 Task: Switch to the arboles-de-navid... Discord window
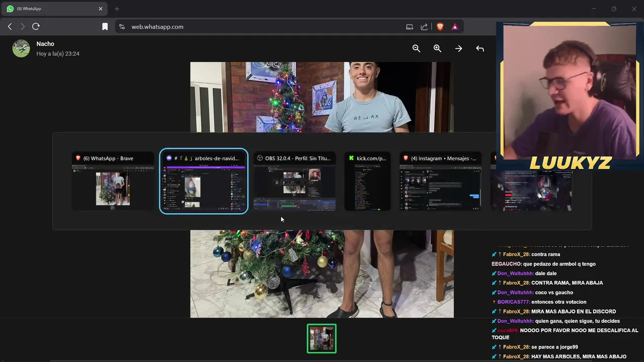point(204,181)
